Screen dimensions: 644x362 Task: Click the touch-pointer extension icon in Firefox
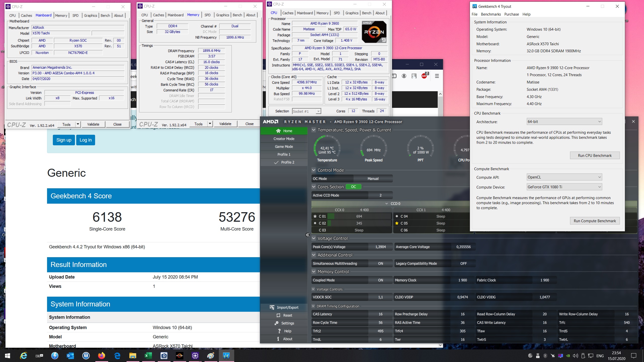[x=414, y=76]
